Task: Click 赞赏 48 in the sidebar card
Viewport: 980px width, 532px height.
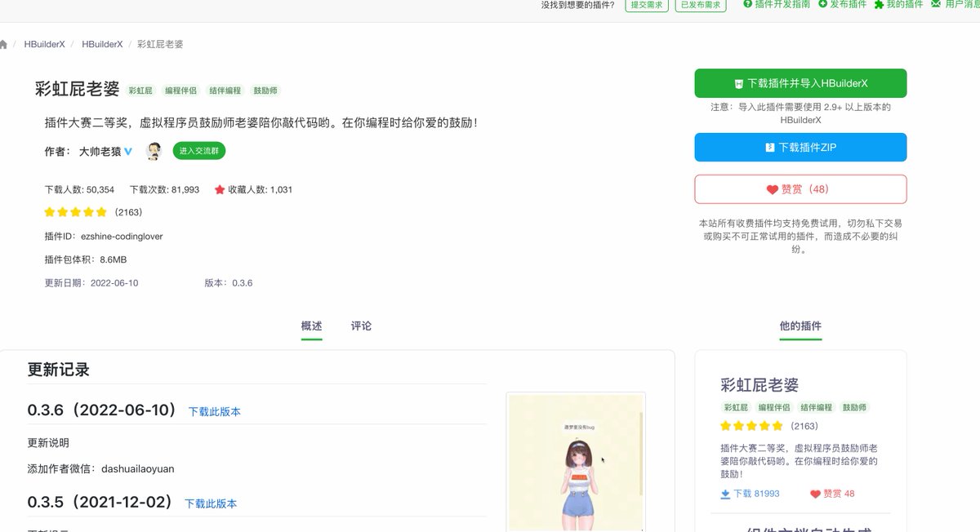Action: [x=832, y=494]
